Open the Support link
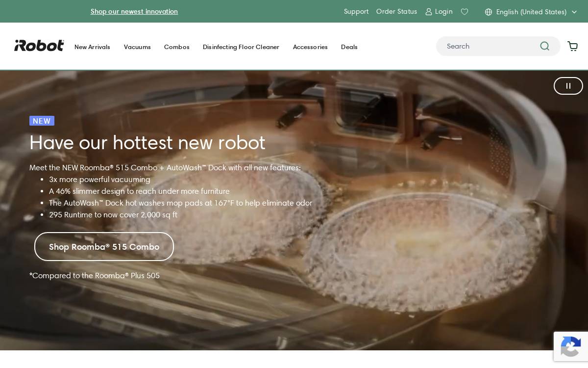The width and height of the screenshot is (588, 368). point(356,11)
